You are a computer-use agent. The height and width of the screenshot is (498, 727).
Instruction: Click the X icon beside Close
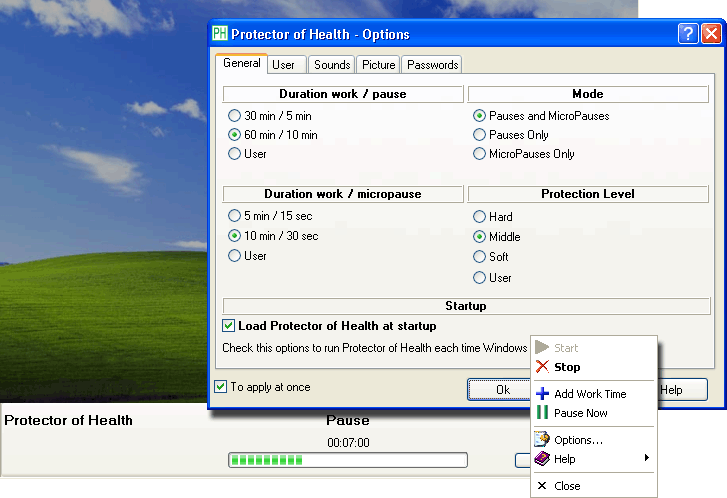pyautogui.click(x=542, y=485)
